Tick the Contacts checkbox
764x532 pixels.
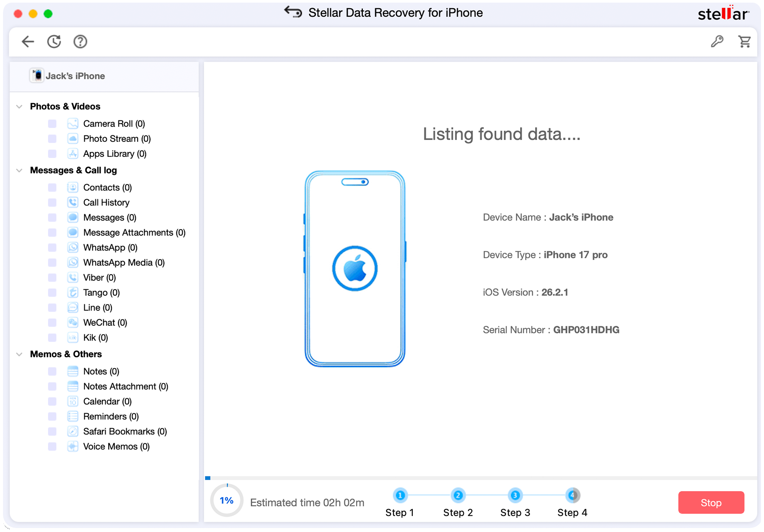click(x=52, y=187)
